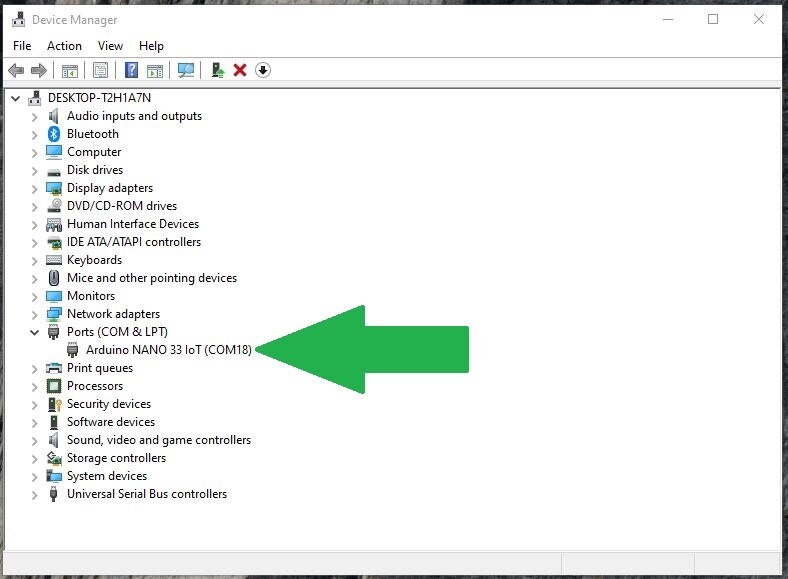Select the Monitors row
788x579 pixels.
pyautogui.click(x=91, y=296)
